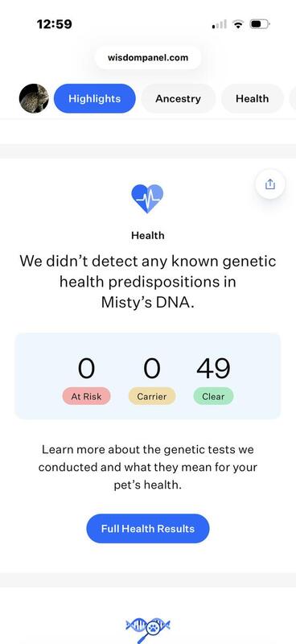Screen dimensions: 296x644
Task: Open Full Health Results
Action: [x=148, y=528]
